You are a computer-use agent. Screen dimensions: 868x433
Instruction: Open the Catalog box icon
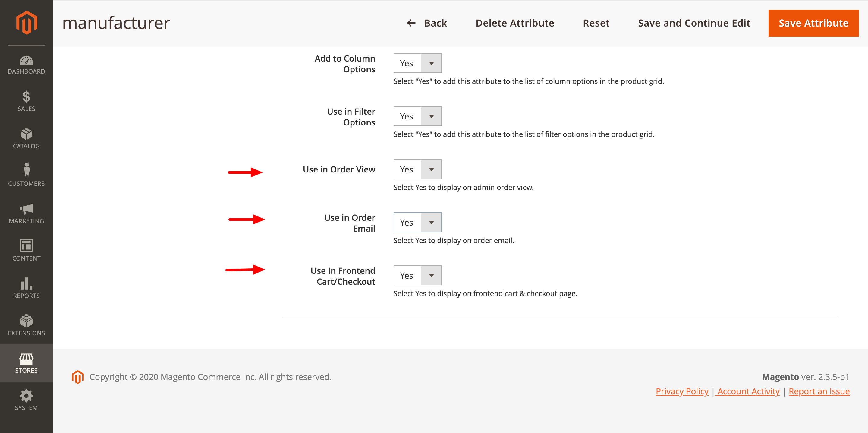tap(26, 134)
